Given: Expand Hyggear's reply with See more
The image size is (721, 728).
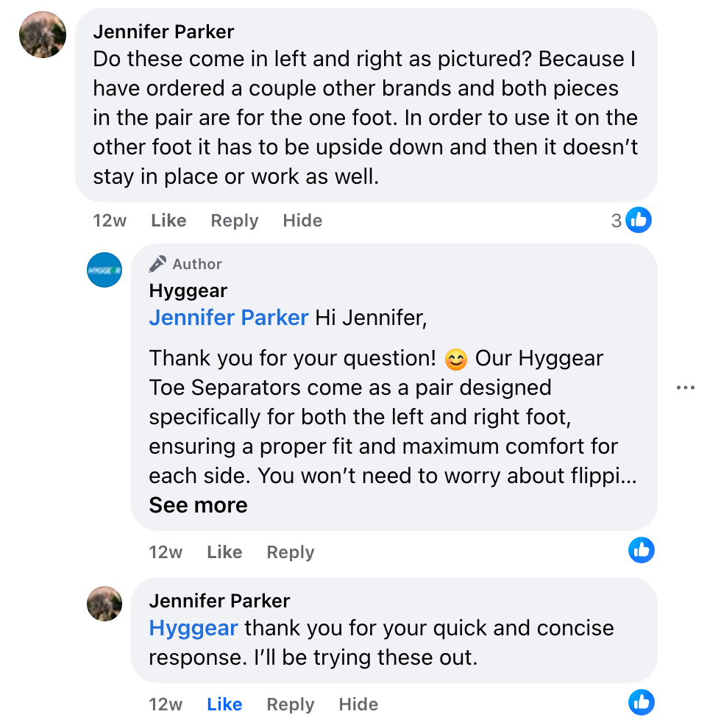Looking at the screenshot, I should [x=198, y=505].
